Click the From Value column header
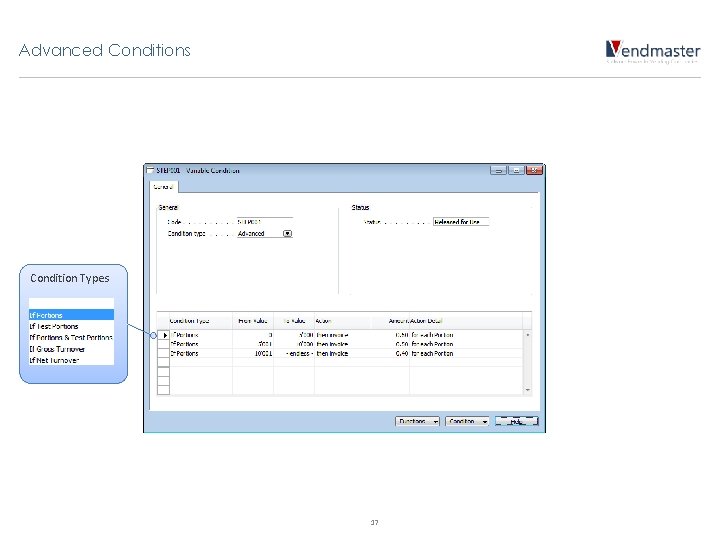Screen dimensions: 720x540 253,321
